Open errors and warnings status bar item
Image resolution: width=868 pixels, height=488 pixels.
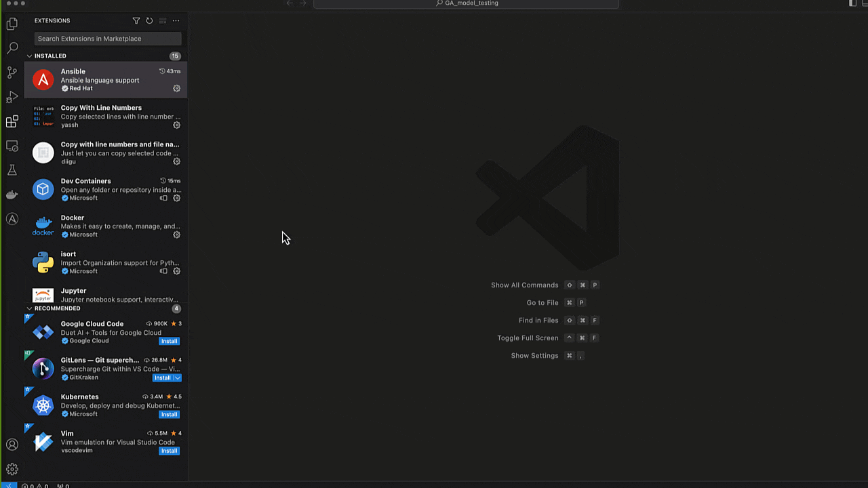point(35,485)
